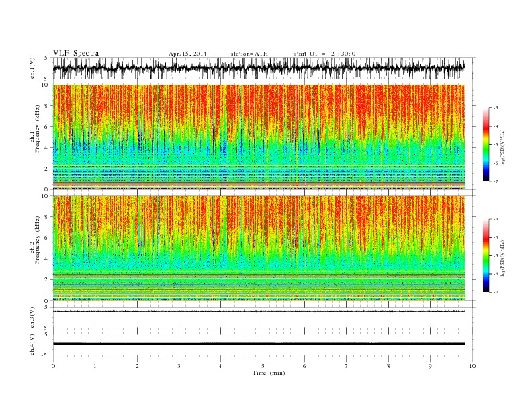Screen dimensions: 532x411
Task: Click the 'station=ATH' label
Action: pyautogui.click(x=249, y=54)
